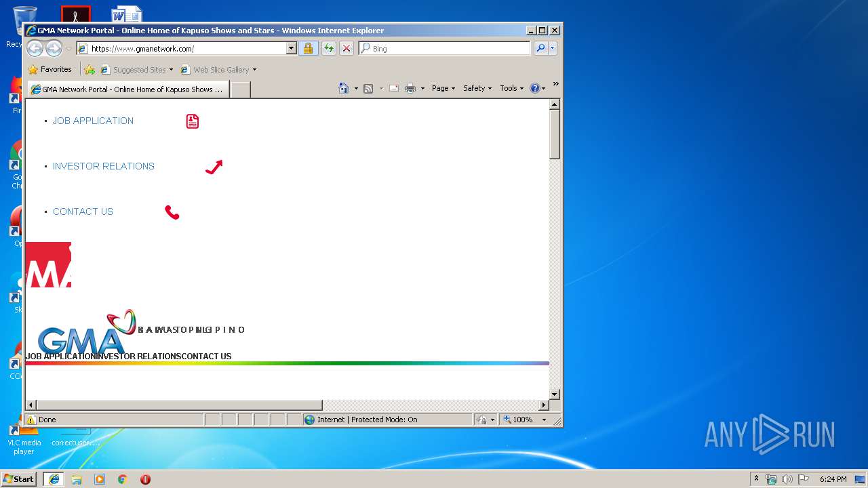Open Favorites star button
868x488 pixels.
click(50, 69)
